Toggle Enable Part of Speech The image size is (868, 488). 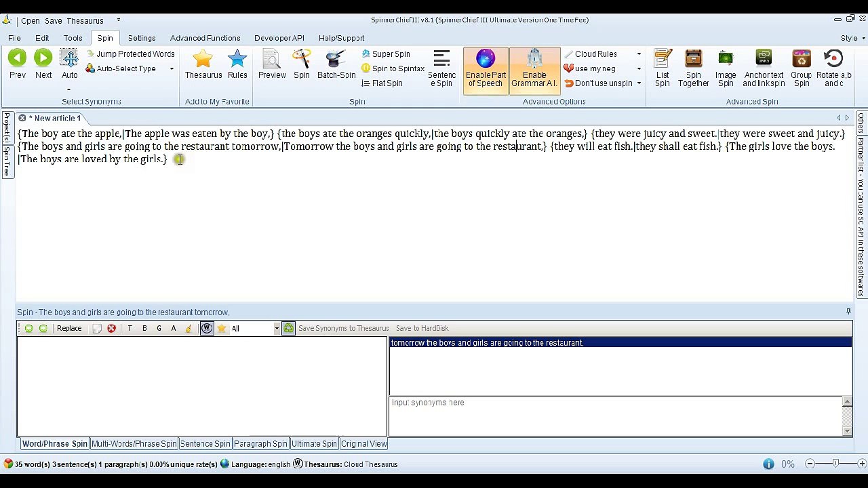[486, 70]
